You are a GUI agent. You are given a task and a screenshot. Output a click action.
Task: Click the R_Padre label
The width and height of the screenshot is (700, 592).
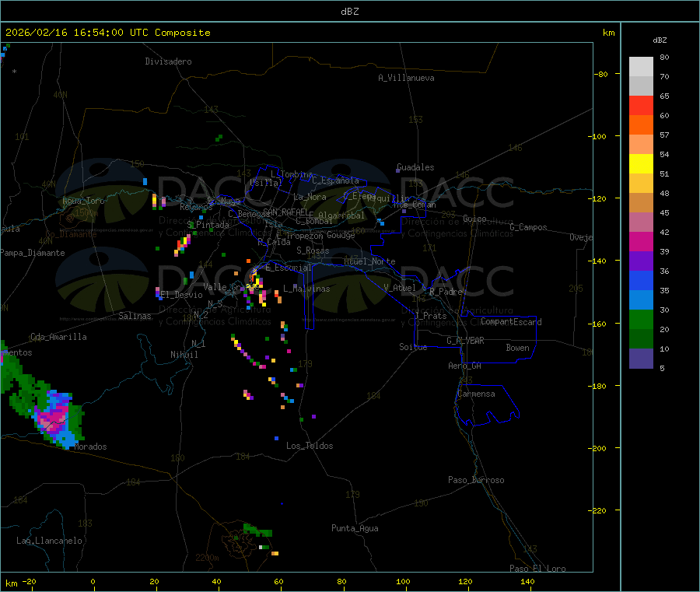tap(446, 292)
